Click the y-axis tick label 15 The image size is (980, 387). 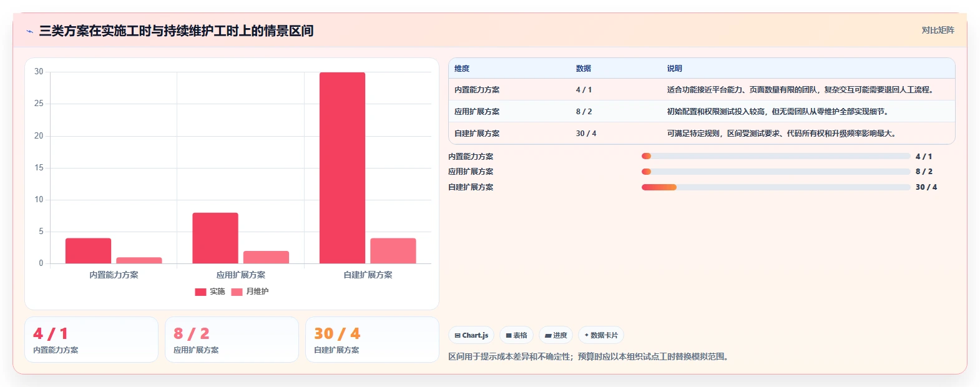[x=39, y=168]
